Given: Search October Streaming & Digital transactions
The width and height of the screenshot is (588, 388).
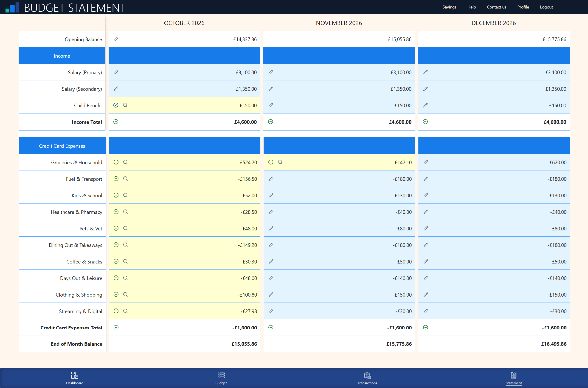Looking at the screenshot, I should tap(125, 311).
